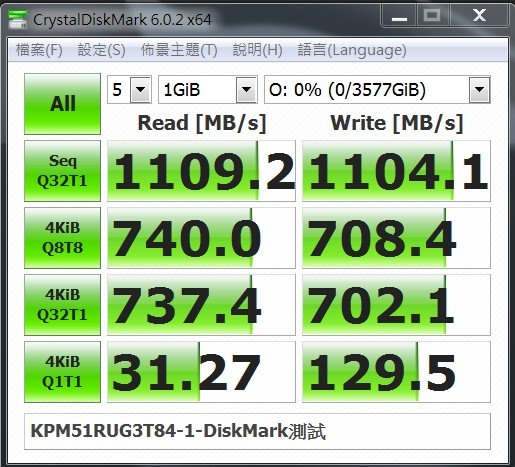The width and height of the screenshot is (515, 467).
Task: Start the 4KiB Q32T1 test
Action: click(62, 305)
